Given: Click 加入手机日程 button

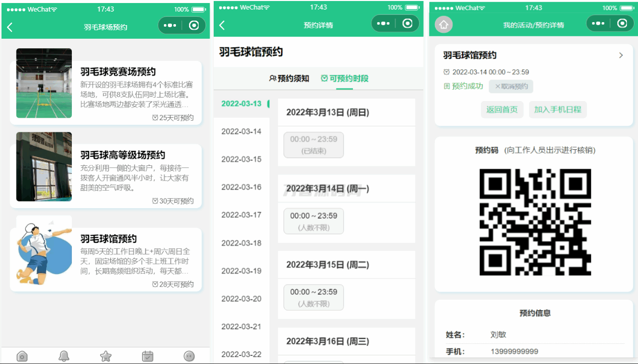Looking at the screenshot, I should tap(558, 110).
